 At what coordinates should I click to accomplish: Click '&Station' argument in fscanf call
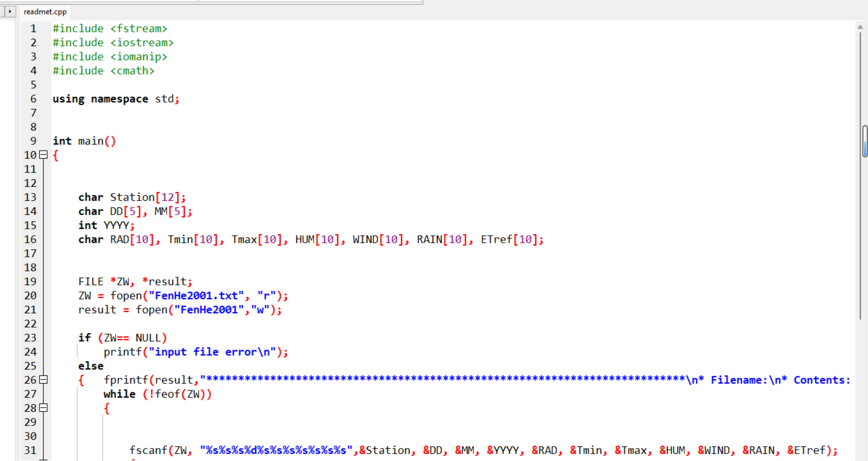pyautogui.click(x=385, y=450)
